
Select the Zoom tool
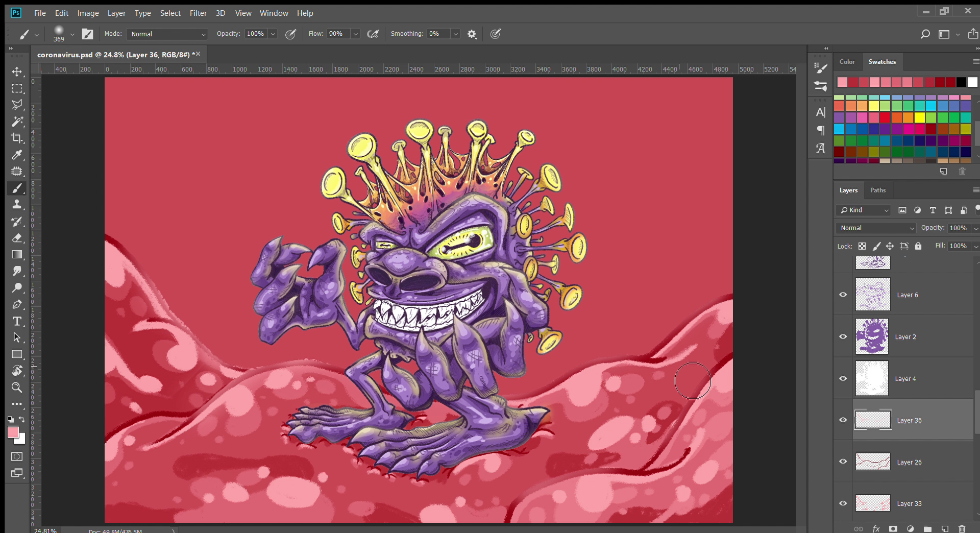coord(17,387)
